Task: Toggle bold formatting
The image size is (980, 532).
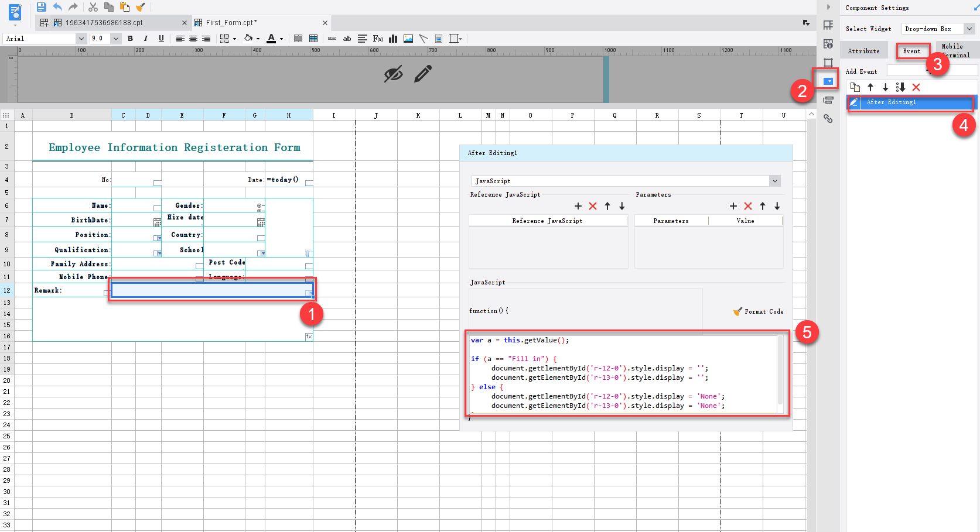Action: pyautogui.click(x=130, y=39)
